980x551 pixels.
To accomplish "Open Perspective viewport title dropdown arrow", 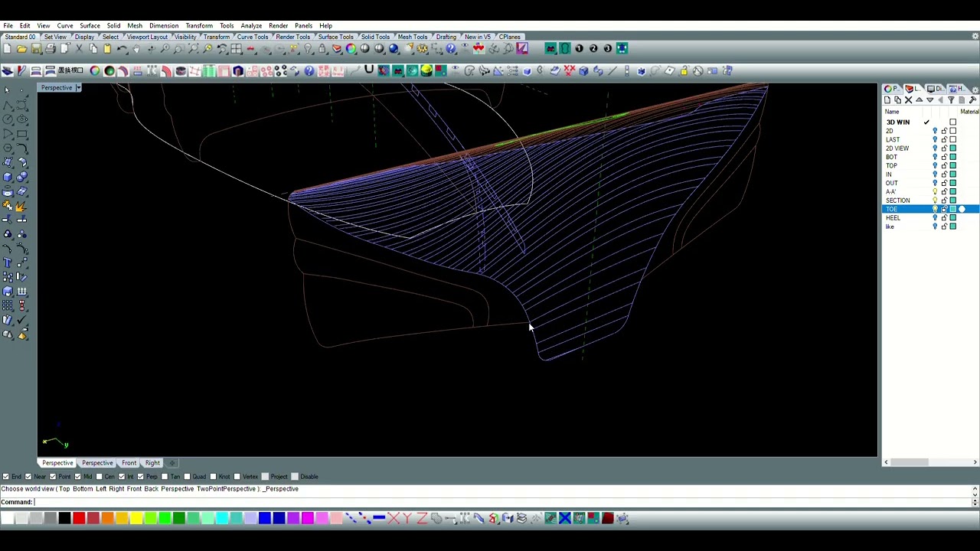I will 77,88.
